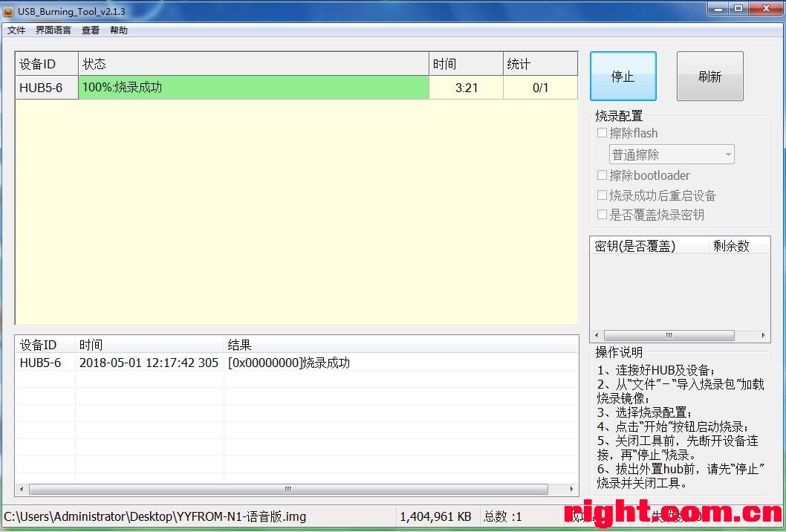Tick the 是否覆盖烧录密钥 checkbox

[x=603, y=215]
